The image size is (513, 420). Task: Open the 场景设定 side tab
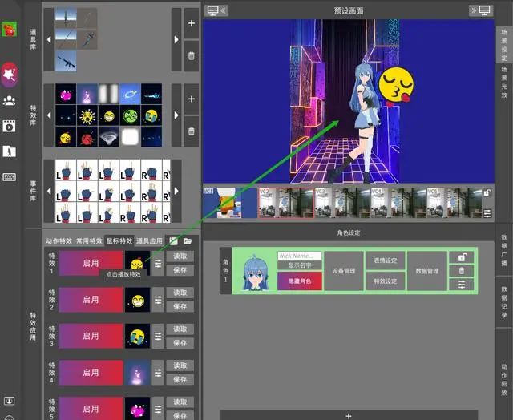click(504, 45)
